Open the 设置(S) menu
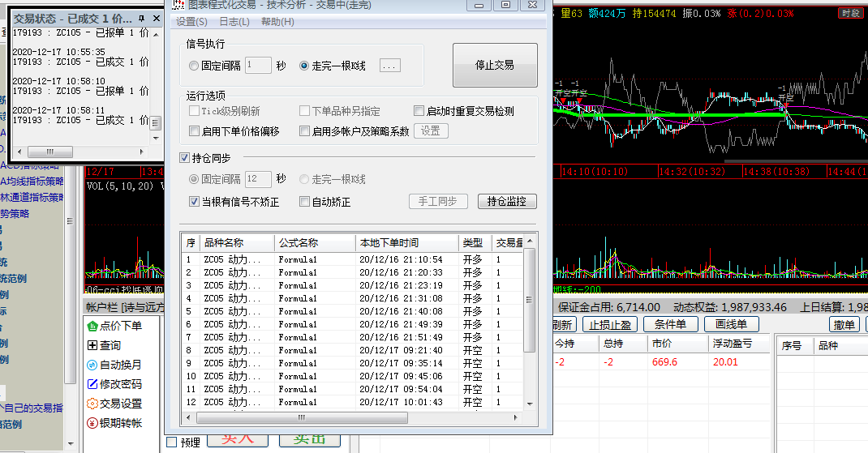868x453 pixels. [191, 22]
